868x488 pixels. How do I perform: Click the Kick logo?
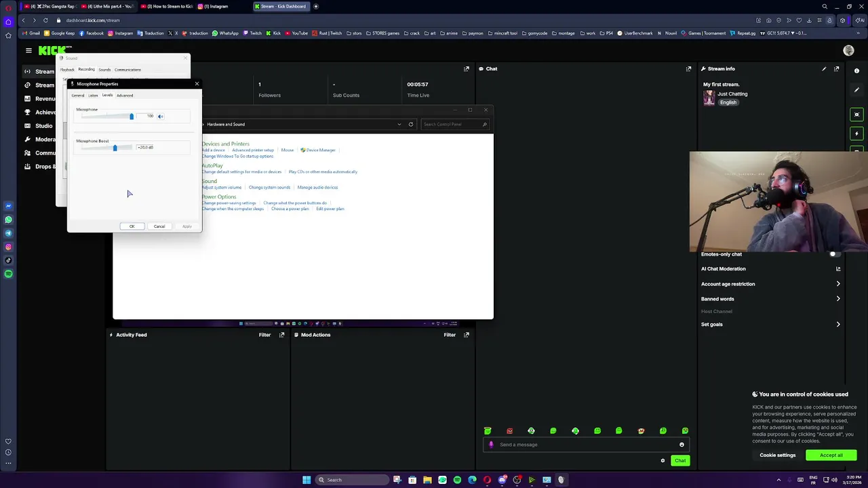click(x=52, y=50)
